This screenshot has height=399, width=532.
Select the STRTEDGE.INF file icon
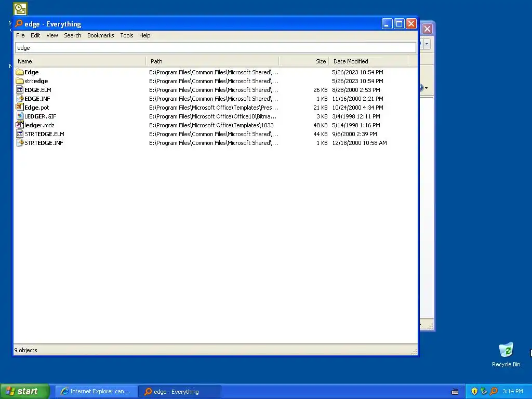20,143
